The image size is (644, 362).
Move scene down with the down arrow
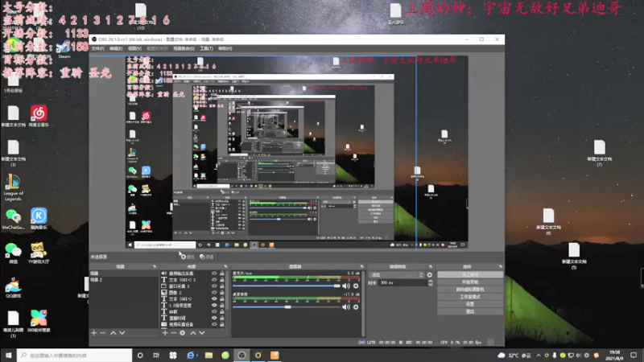click(x=122, y=333)
